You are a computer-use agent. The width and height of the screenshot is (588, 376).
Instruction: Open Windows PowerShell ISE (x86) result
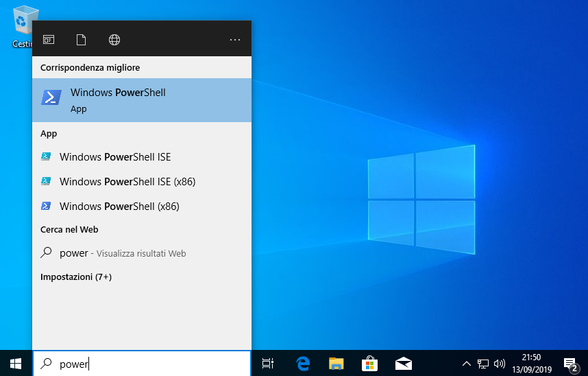pyautogui.click(x=142, y=181)
